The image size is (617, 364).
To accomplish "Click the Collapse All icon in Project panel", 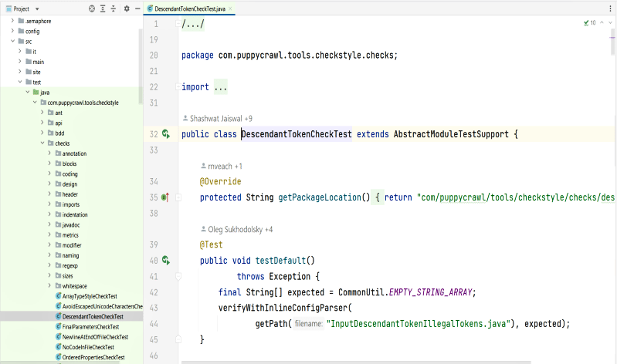I will tap(114, 8).
